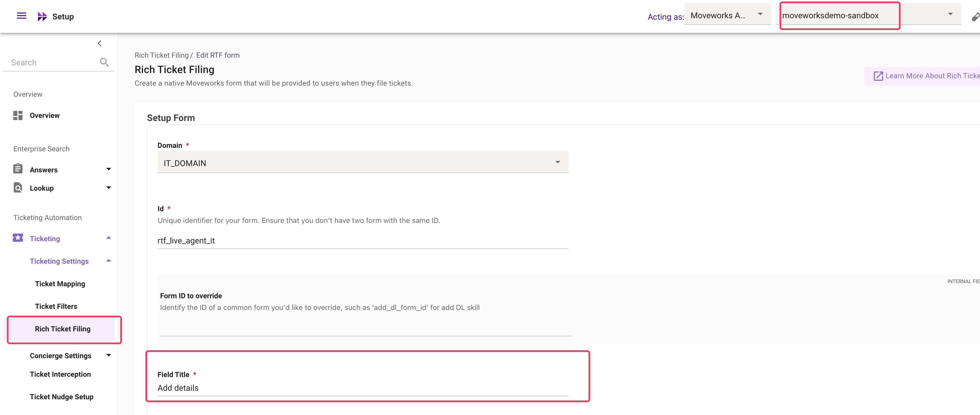The image size is (980, 415).
Task: Click the wrench icon at top right
Action: (975, 17)
